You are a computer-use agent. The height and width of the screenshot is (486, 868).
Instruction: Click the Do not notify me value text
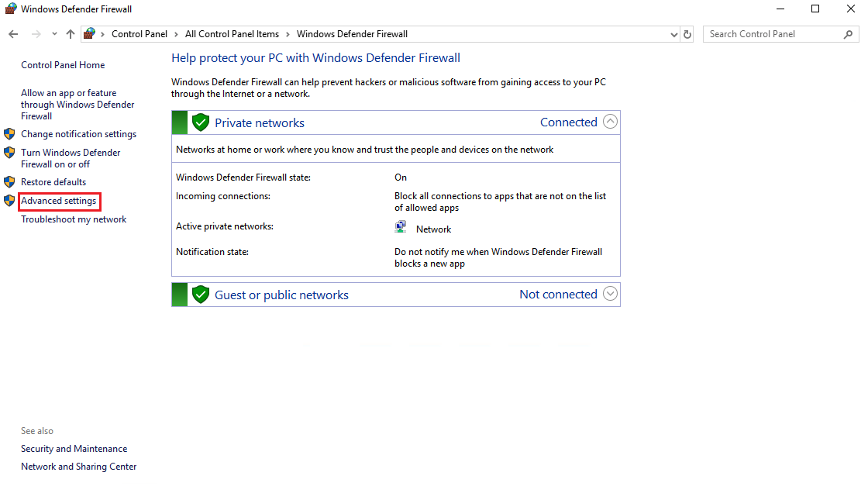click(498, 258)
